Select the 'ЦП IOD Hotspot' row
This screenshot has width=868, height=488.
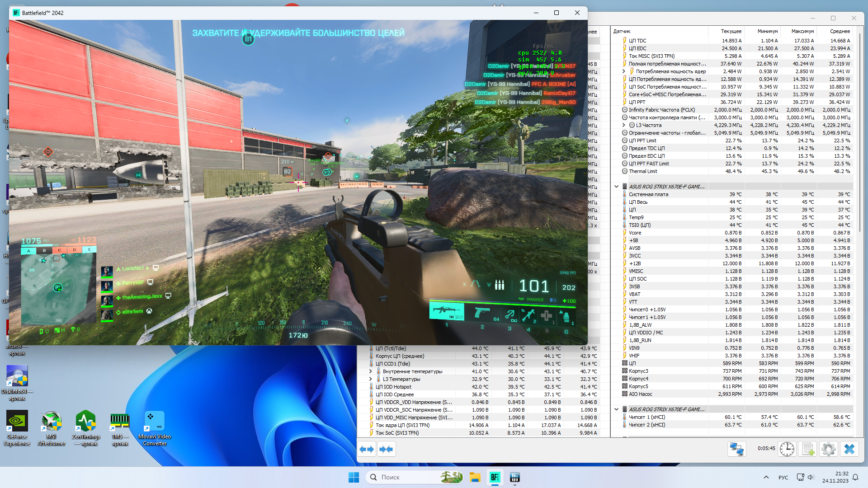click(x=478, y=387)
